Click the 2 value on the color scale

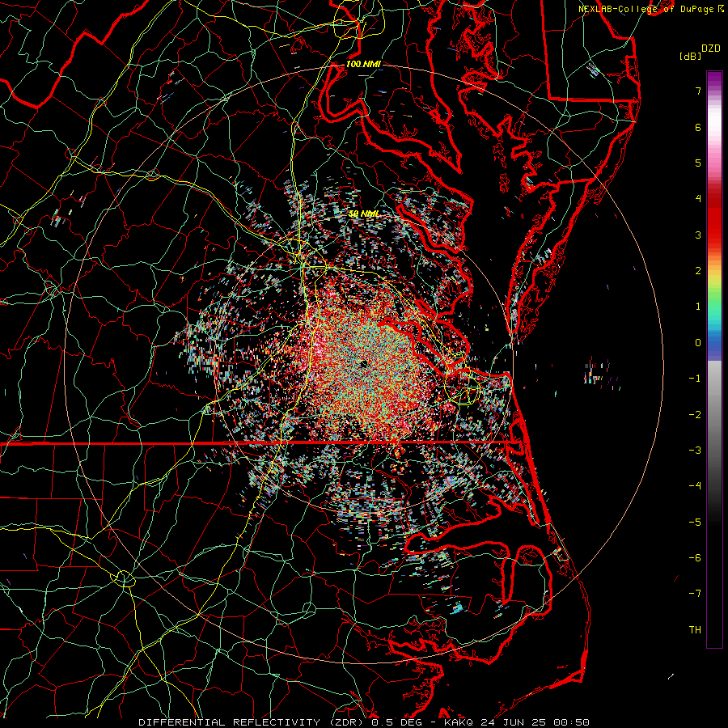tap(698, 271)
